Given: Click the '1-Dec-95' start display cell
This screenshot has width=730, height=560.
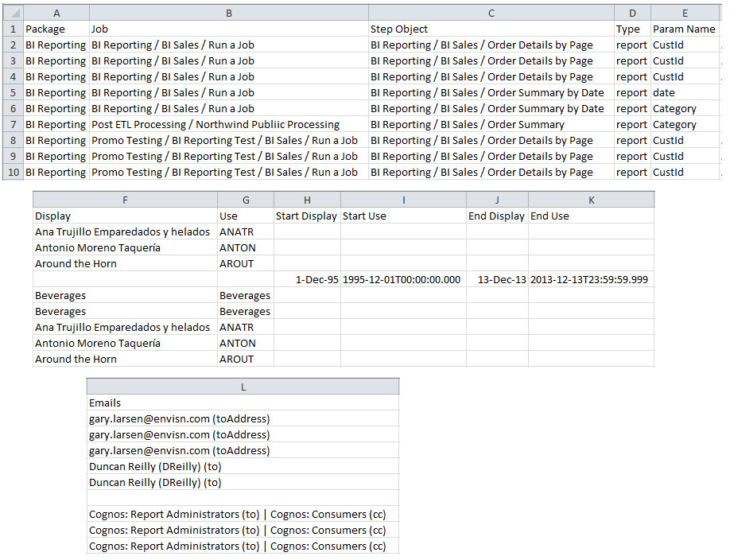Looking at the screenshot, I should 307,279.
